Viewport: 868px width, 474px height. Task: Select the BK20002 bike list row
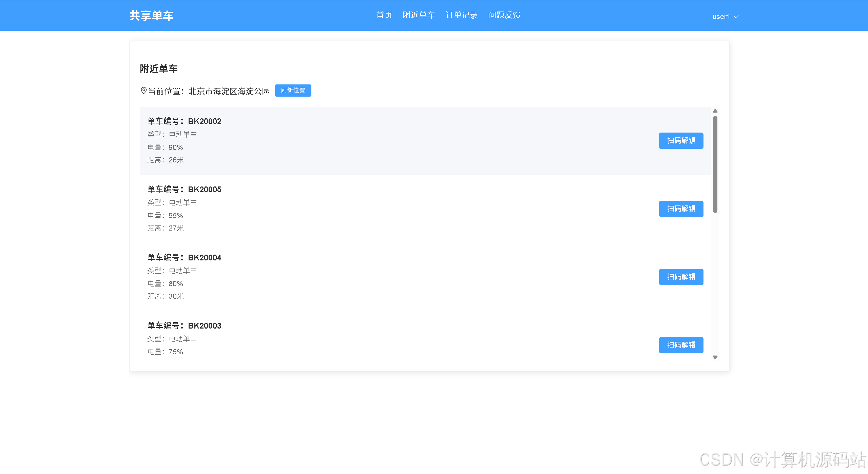click(x=390, y=141)
